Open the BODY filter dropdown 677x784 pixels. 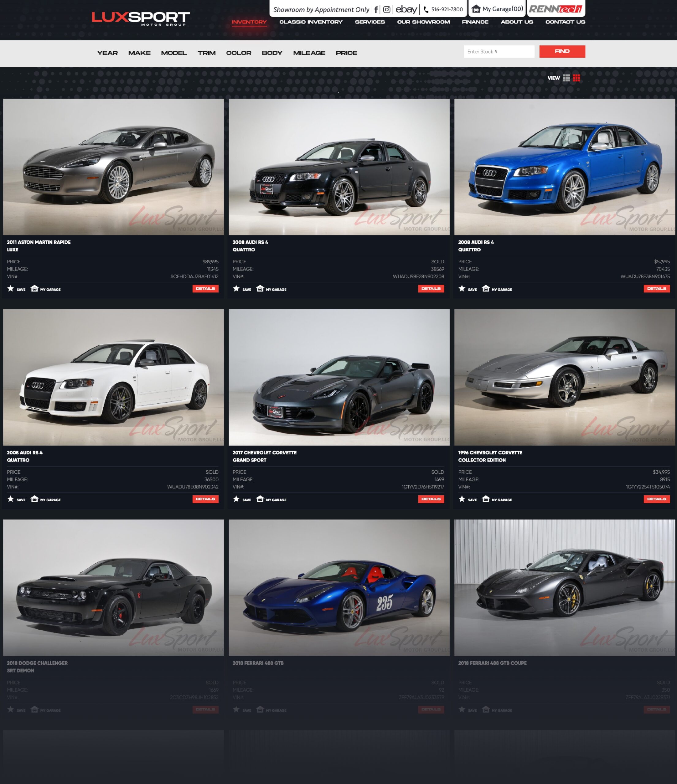click(x=272, y=53)
